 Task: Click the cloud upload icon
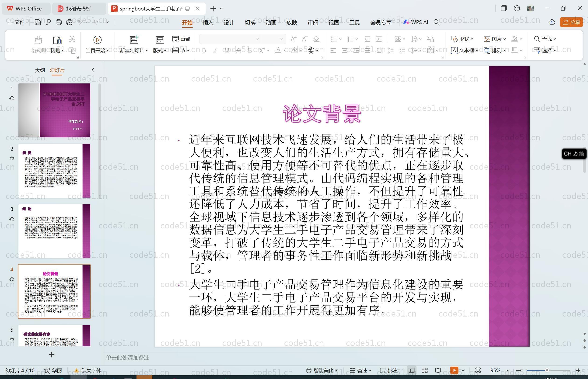552,22
